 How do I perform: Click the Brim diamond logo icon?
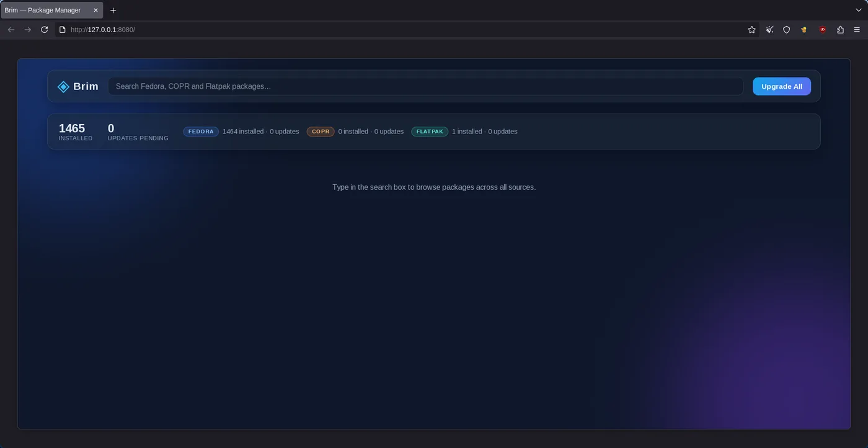pyautogui.click(x=63, y=87)
